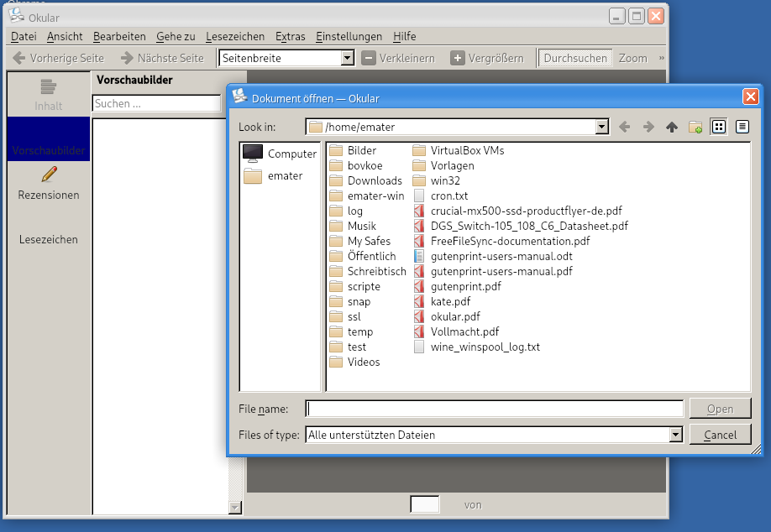Click the Back arrow in file dialog
Screen dimensions: 771x532
point(624,127)
